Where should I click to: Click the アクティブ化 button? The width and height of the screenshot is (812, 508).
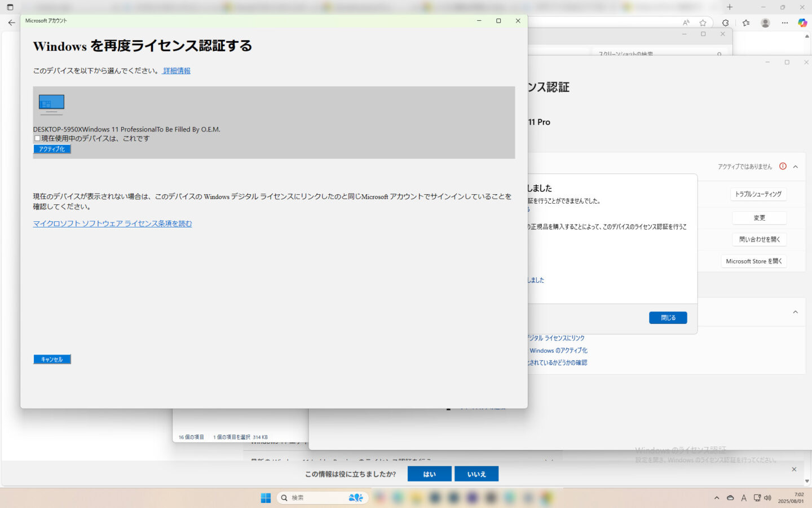[x=52, y=149]
